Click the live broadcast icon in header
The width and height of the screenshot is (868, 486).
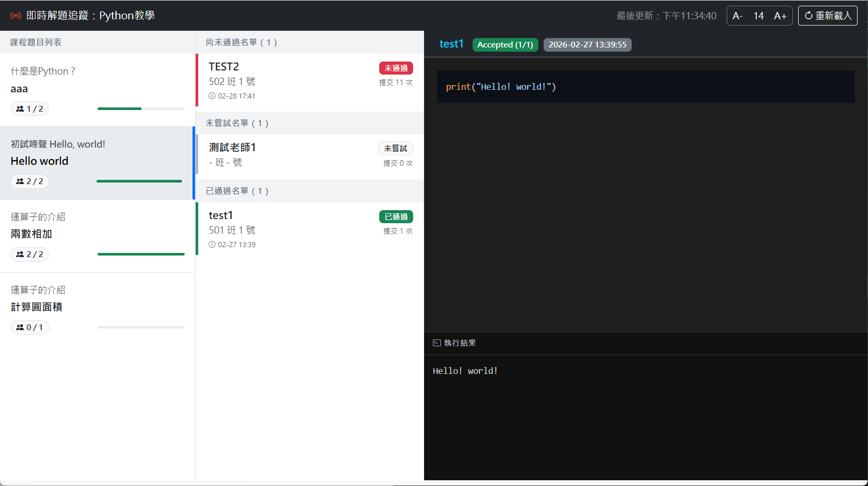coord(16,16)
